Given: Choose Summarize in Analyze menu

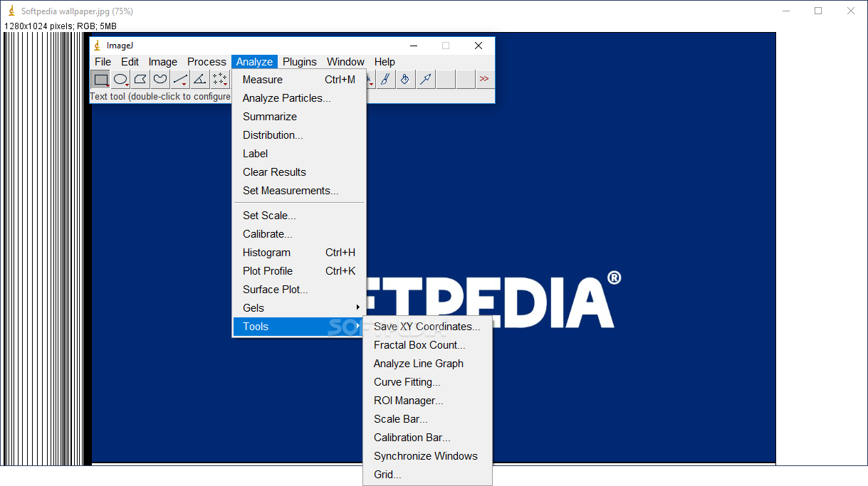Looking at the screenshot, I should (299, 117).
